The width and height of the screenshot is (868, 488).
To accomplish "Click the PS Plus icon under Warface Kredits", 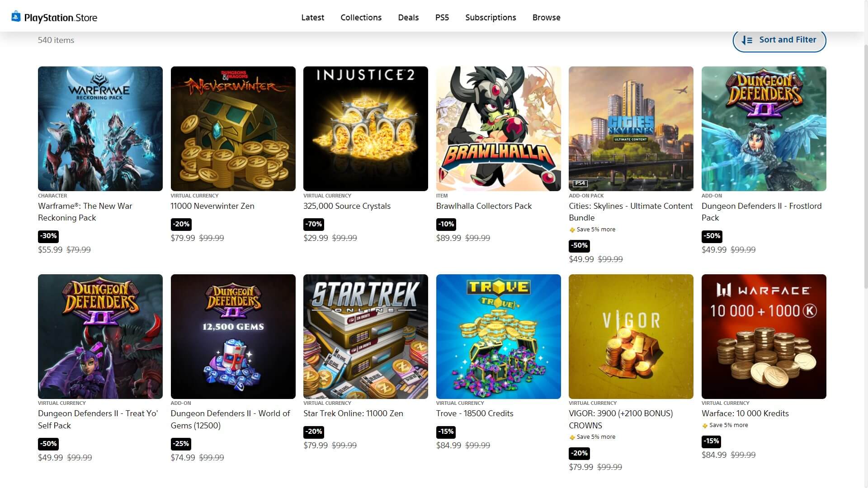I will (705, 426).
